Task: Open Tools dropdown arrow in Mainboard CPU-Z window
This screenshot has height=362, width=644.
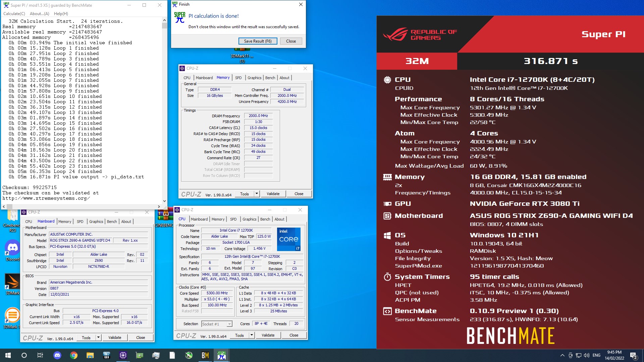Action: click(x=98, y=338)
